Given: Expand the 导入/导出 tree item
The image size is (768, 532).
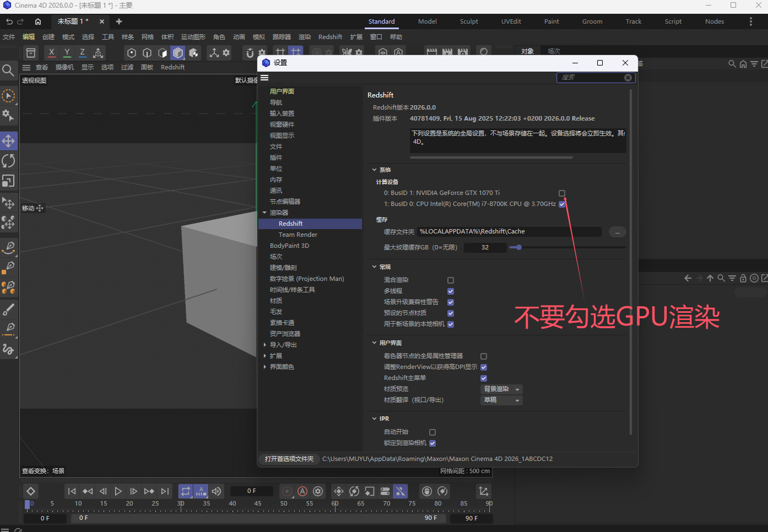Looking at the screenshot, I should [265, 345].
